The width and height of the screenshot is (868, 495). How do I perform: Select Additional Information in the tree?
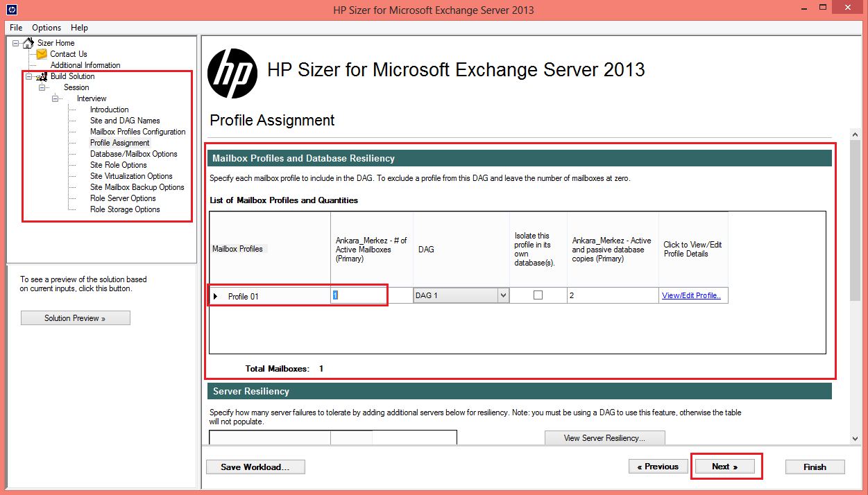pos(85,65)
